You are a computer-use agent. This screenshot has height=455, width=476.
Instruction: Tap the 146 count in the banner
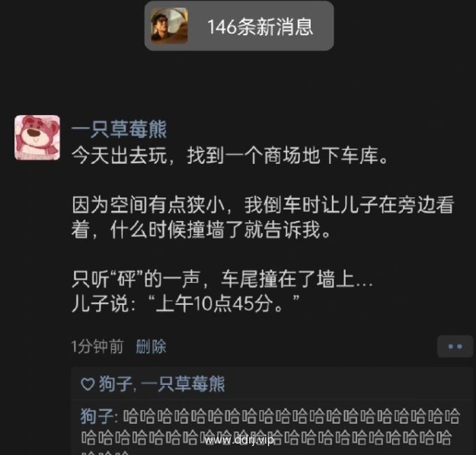[x=222, y=27]
